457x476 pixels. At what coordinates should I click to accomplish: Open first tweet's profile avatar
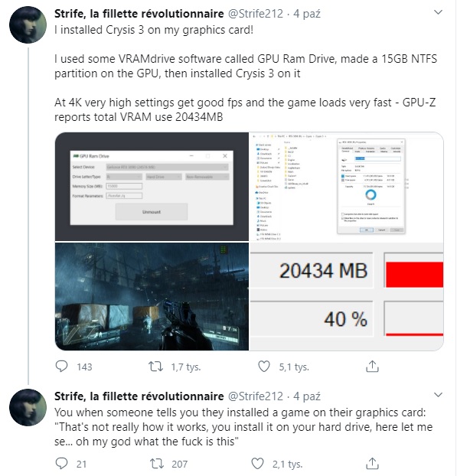click(x=28, y=25)
